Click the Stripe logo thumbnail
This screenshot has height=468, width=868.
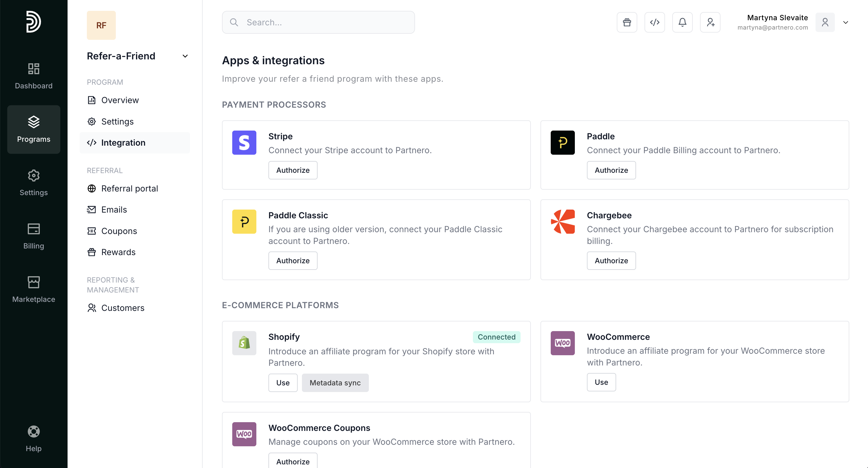pos(244,143)
